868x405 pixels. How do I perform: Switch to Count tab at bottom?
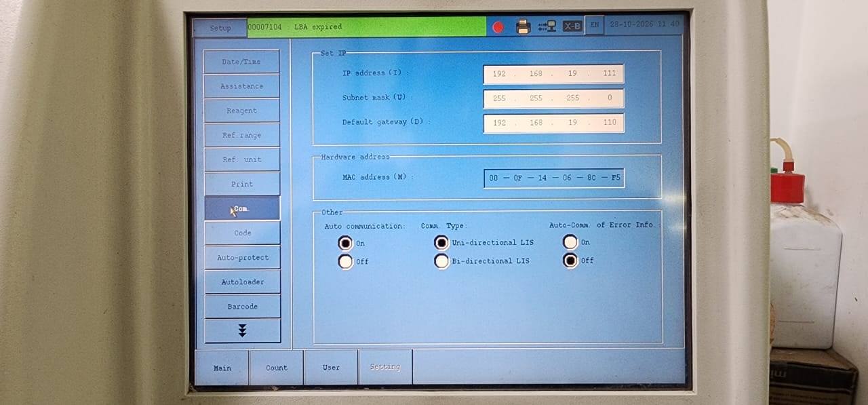pos(276,368)
